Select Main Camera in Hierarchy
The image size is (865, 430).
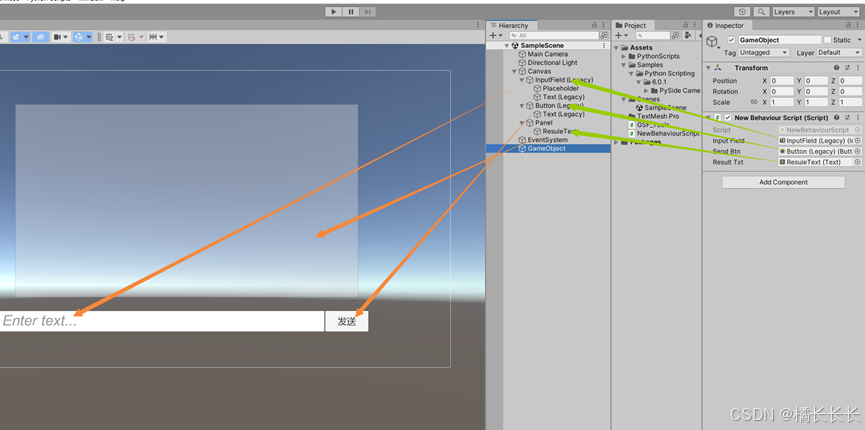[x=547, y=54]
